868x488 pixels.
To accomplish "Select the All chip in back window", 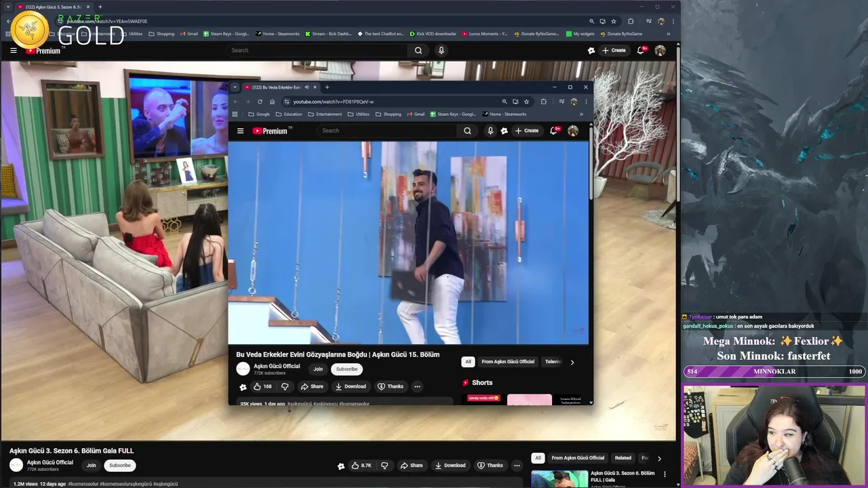I will 538,458.
